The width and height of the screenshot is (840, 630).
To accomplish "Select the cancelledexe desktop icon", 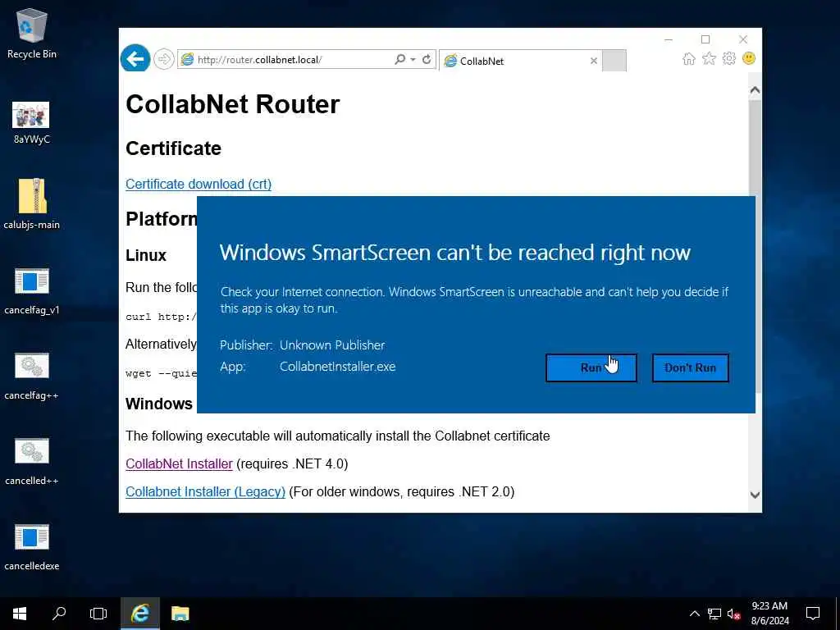I will (32, 546).
